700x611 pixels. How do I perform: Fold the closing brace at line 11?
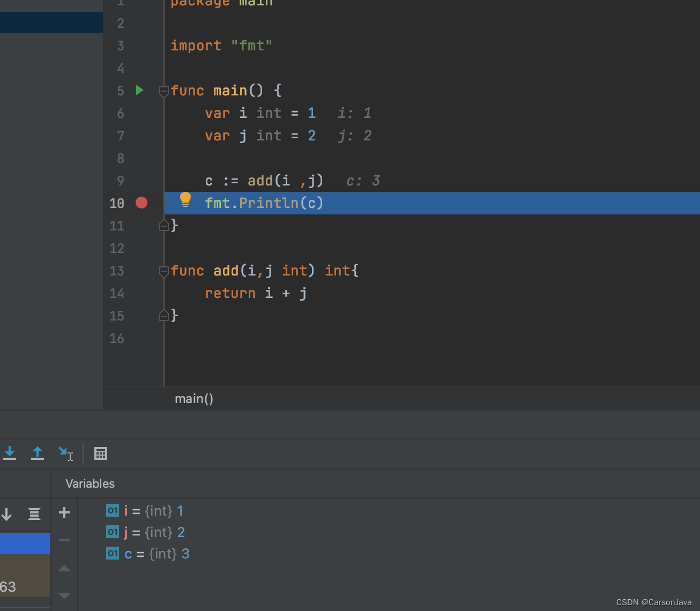pyautogui.click(x=164, y=226)
